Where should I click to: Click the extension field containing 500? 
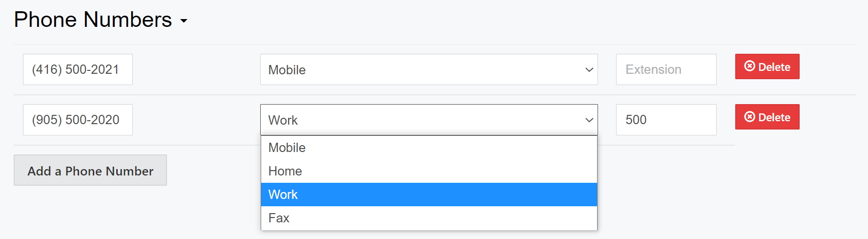pos(666,120)
